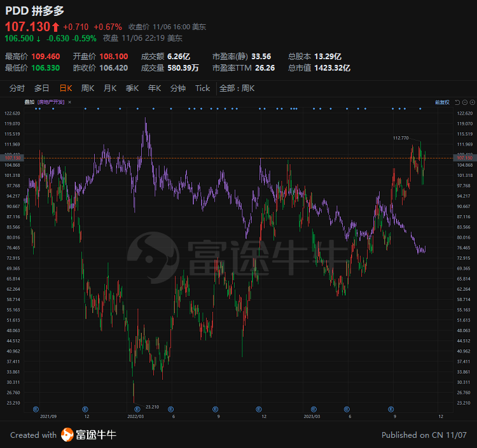This screenshot has height=448, width=477.
Task: Zoom out the chart with the minus icon
Action: 465,102
